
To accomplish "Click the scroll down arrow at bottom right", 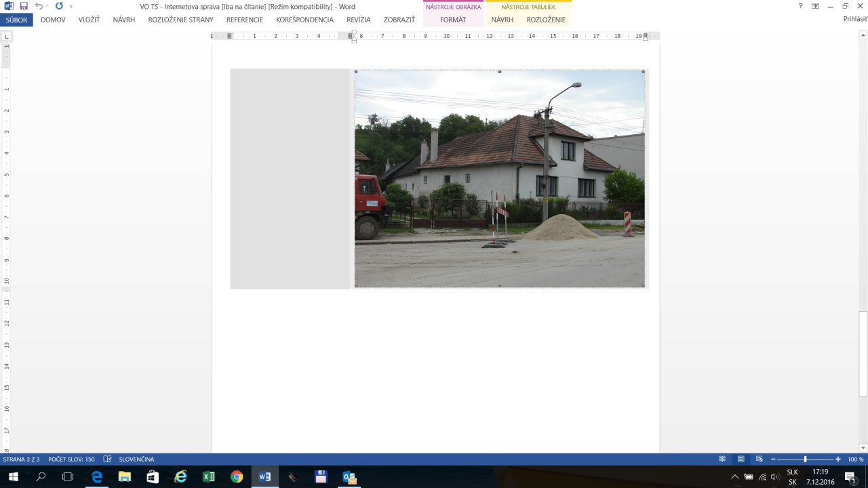I will 863,448.
